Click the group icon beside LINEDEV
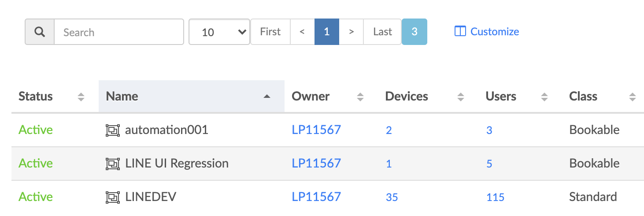The image size is (644, 216). (x=113, y=197)
